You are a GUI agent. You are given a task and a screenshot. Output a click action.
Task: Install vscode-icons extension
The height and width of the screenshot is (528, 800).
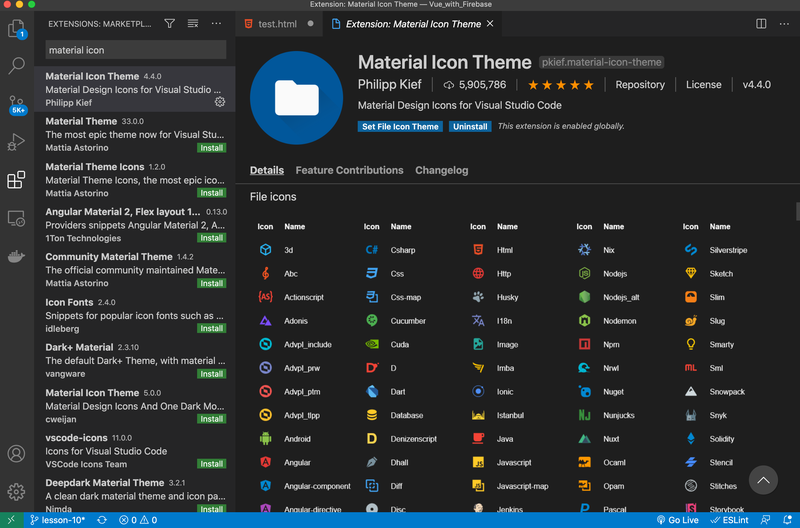point(212,464)
